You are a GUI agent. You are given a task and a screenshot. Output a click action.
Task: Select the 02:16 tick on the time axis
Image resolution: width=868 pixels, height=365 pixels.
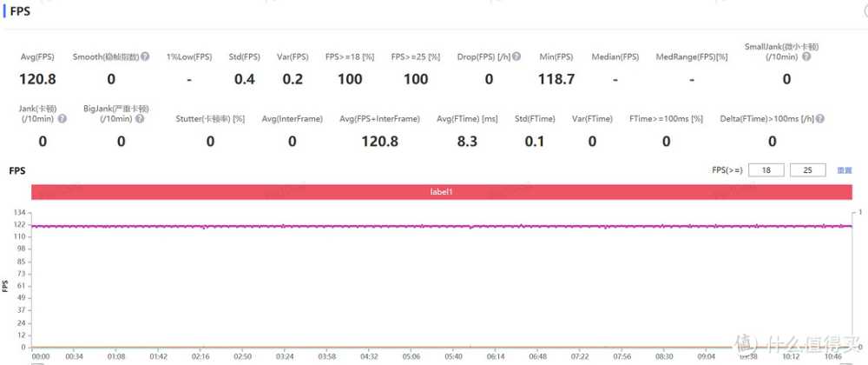point(201,355)
